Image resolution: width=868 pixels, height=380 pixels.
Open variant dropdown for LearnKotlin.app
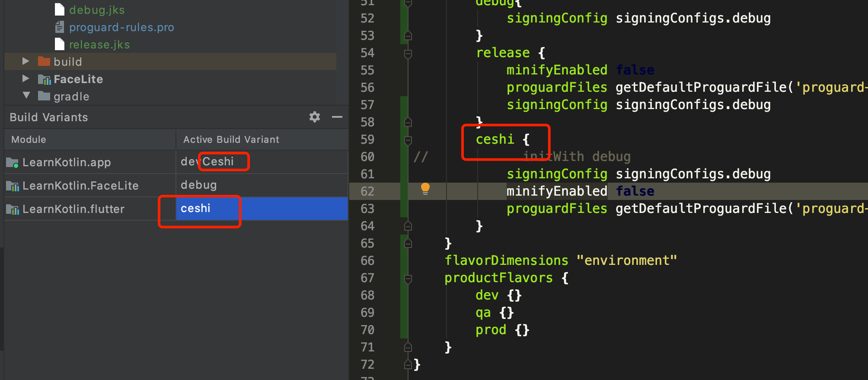tap(262, 162)
